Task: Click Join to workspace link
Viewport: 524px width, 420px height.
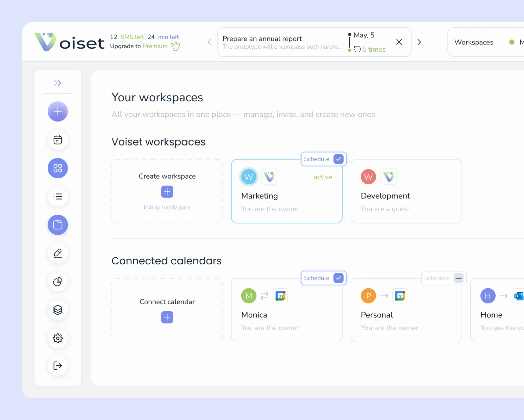Action: [167, 207]
